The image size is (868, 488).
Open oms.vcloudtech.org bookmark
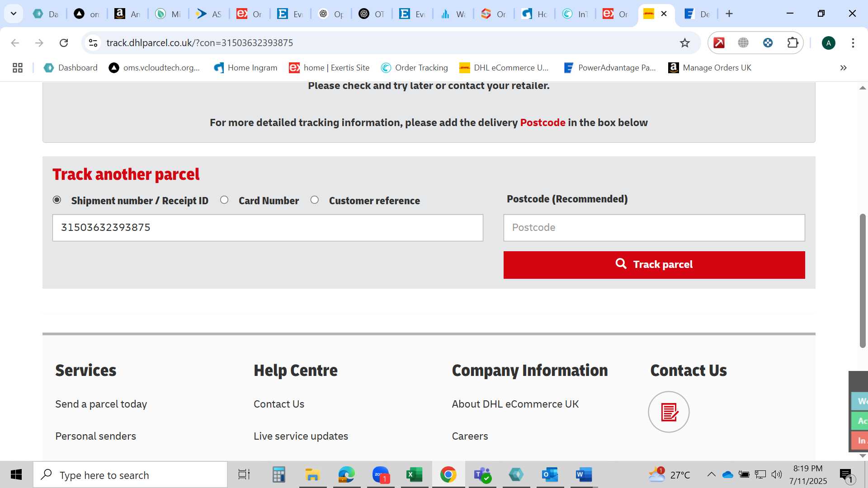[154, 68]
